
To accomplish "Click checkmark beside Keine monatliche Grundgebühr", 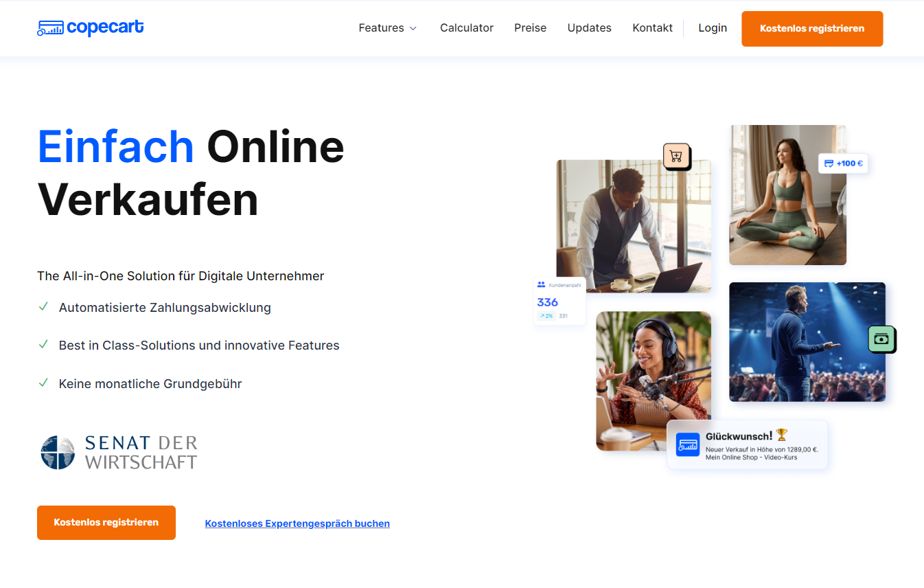I will tap(43, 383).
